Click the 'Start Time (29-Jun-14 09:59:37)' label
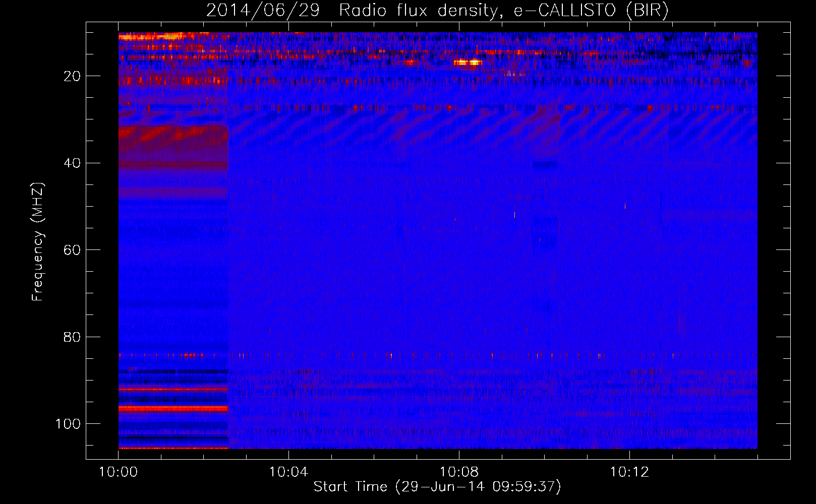The width and height of the screenshot is (816, 504). click(437, 486)
